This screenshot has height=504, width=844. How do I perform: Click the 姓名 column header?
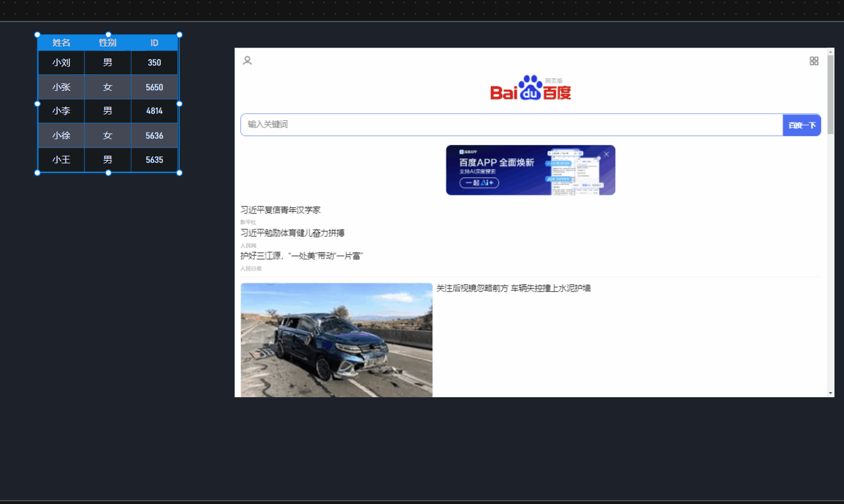coord(61,43)
